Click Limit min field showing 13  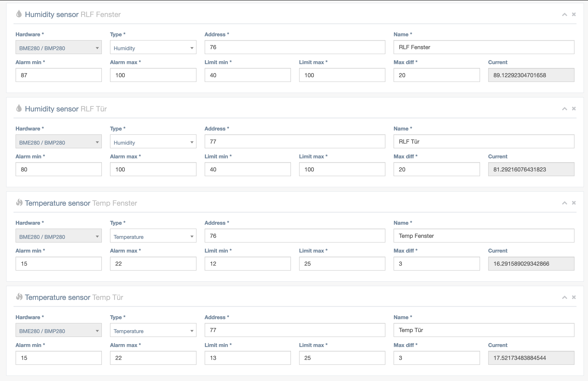click(x=247, y=358)
